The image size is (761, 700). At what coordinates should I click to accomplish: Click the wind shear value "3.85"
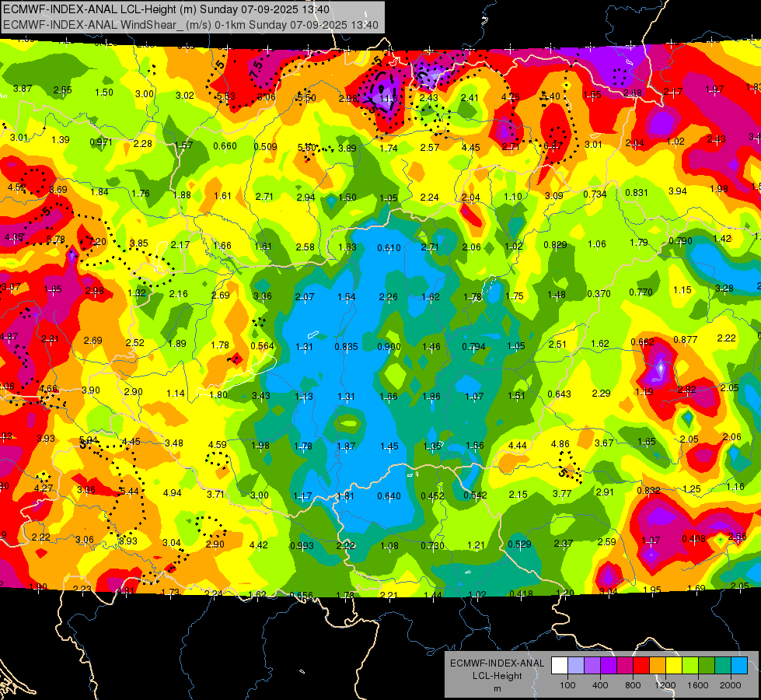[x=139, y=243]
